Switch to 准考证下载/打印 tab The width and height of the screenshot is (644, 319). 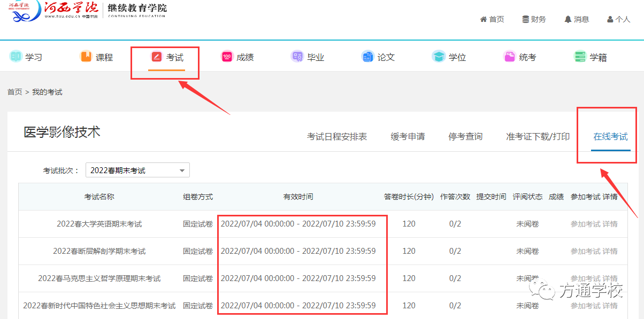(538, 137)
